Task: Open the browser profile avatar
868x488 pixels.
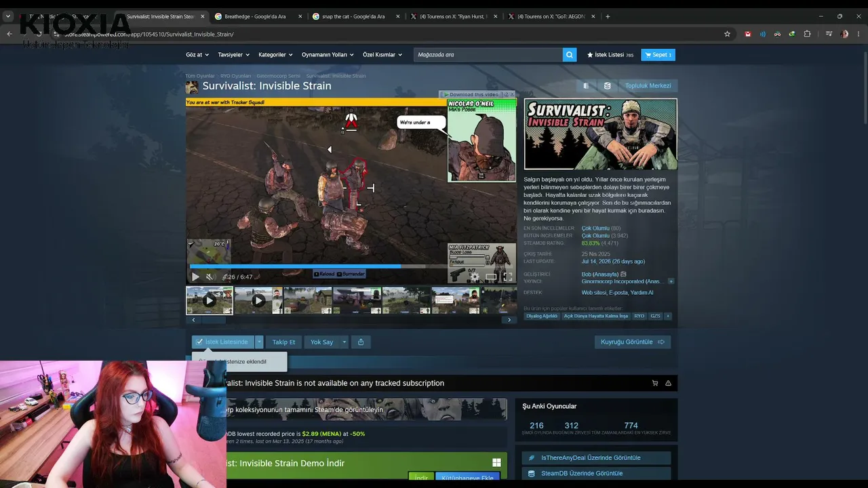Action: point(844,34)
